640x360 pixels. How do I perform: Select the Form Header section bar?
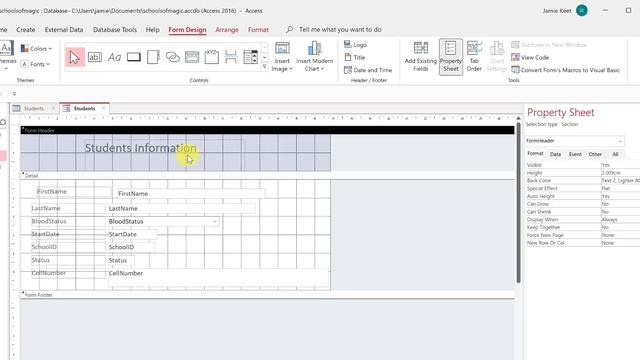tap(267, 130)
